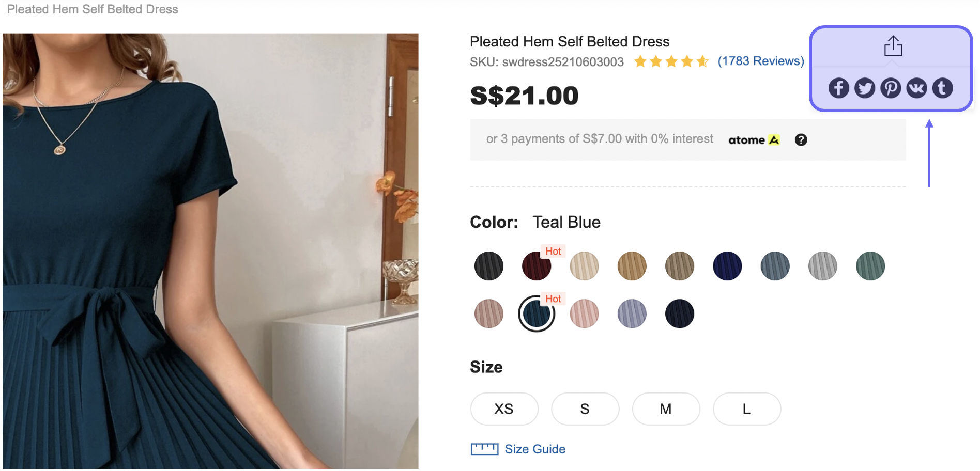This screenshot has height=471, width=980.
Task: Open the share options icon
Action: point(893,46)
